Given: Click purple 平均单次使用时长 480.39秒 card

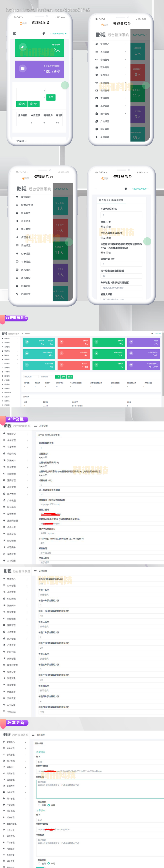Looking at the screenshot, I should click(39, 69).
